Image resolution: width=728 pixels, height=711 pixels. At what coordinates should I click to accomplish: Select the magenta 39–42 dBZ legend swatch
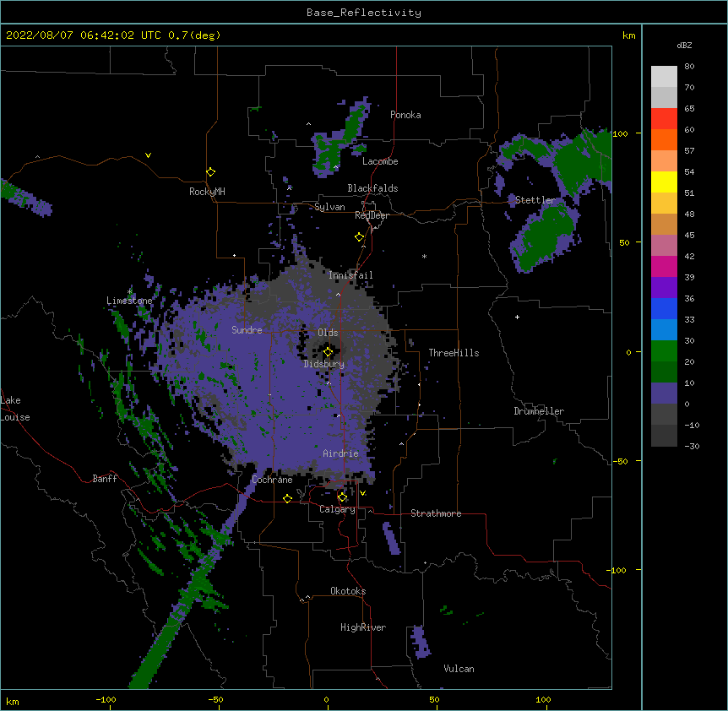(x=664, y=267)
